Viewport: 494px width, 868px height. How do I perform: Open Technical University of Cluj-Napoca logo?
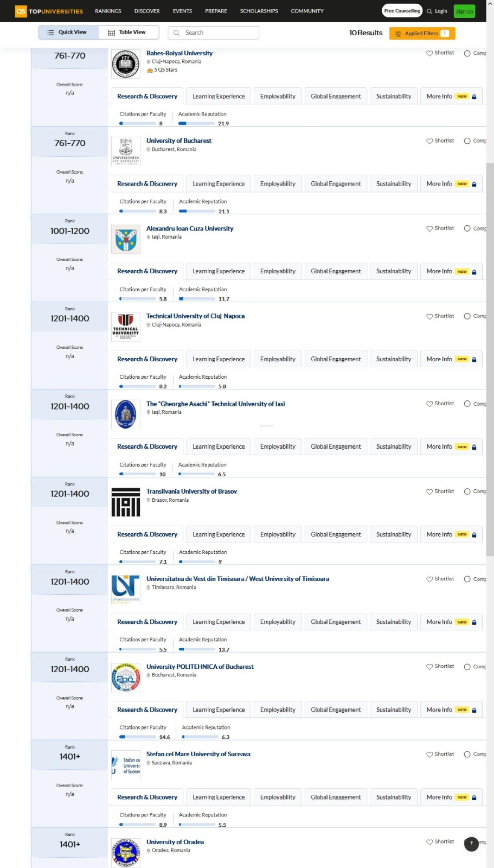(x=126, y=327)
